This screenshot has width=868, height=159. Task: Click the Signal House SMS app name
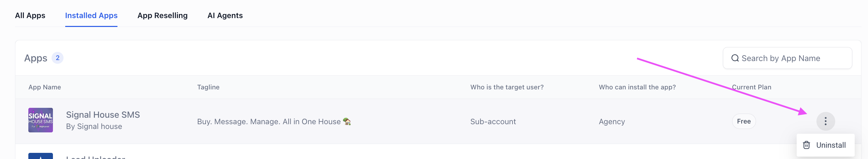click(x=103, y=115)
